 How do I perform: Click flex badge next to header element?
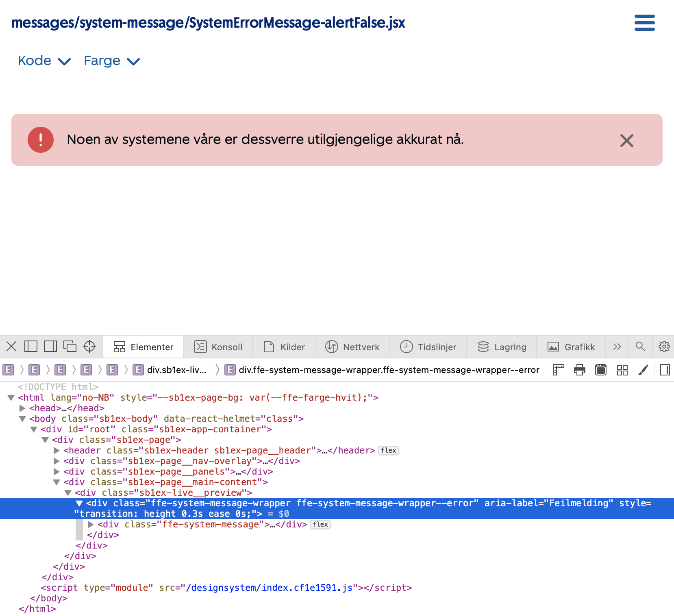[x=389, y=450]
